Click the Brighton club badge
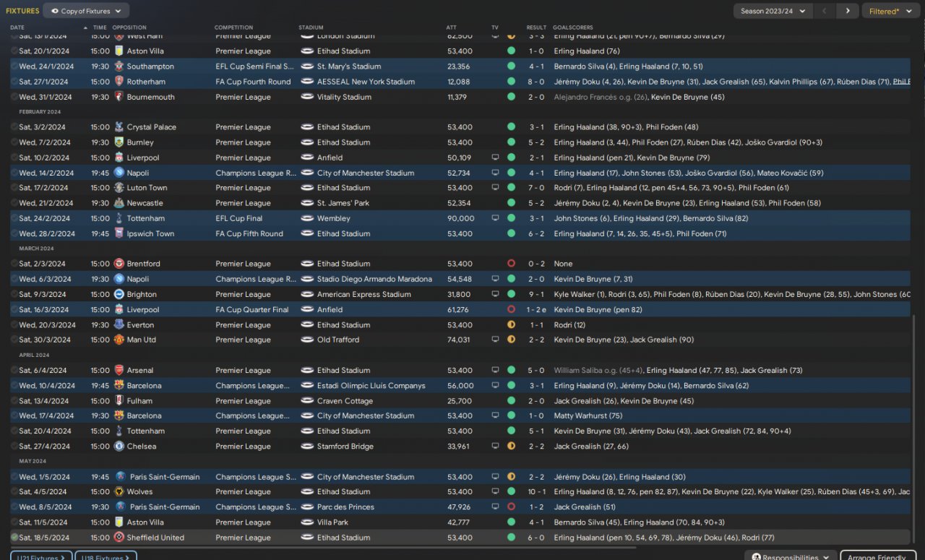This screenshot has width=925, height=560. [119, 294]
